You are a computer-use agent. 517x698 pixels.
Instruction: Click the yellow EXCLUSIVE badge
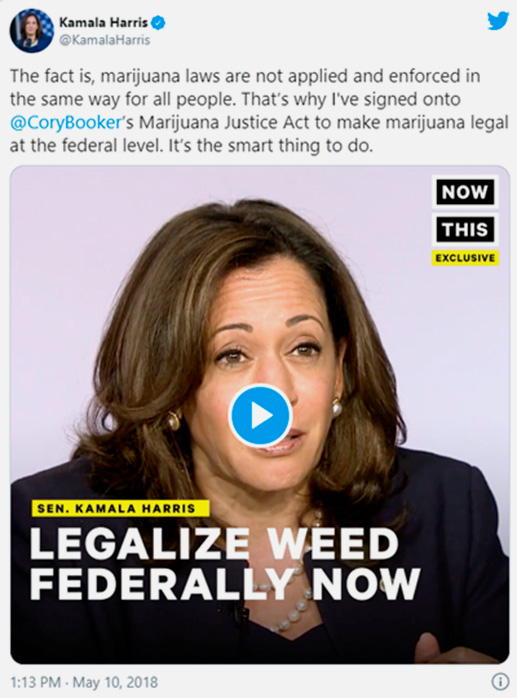click(x=465, y=258)
